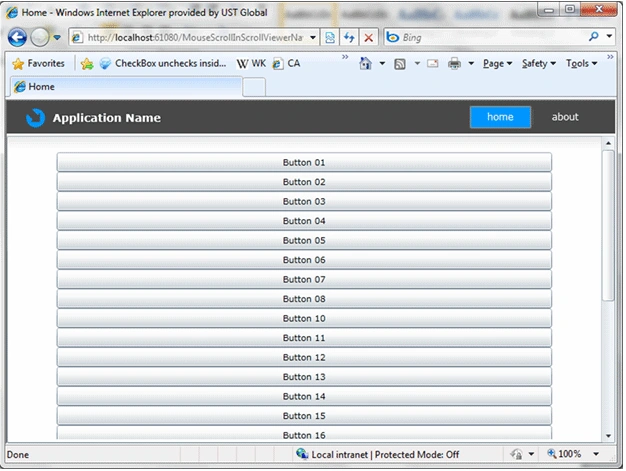Click the Internet Explorer title bar icon

(x=12, y=13)
